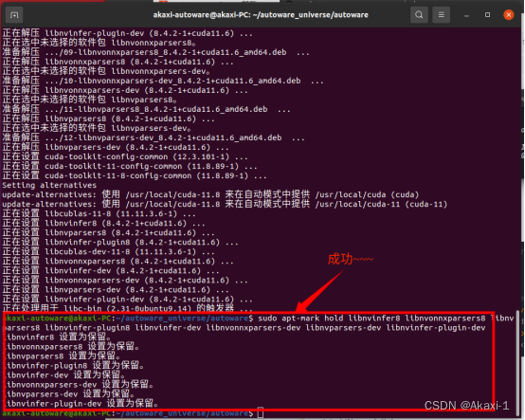Click the line 'libnvinfer-dev 设置为保留'

click(x=63, y=375)
